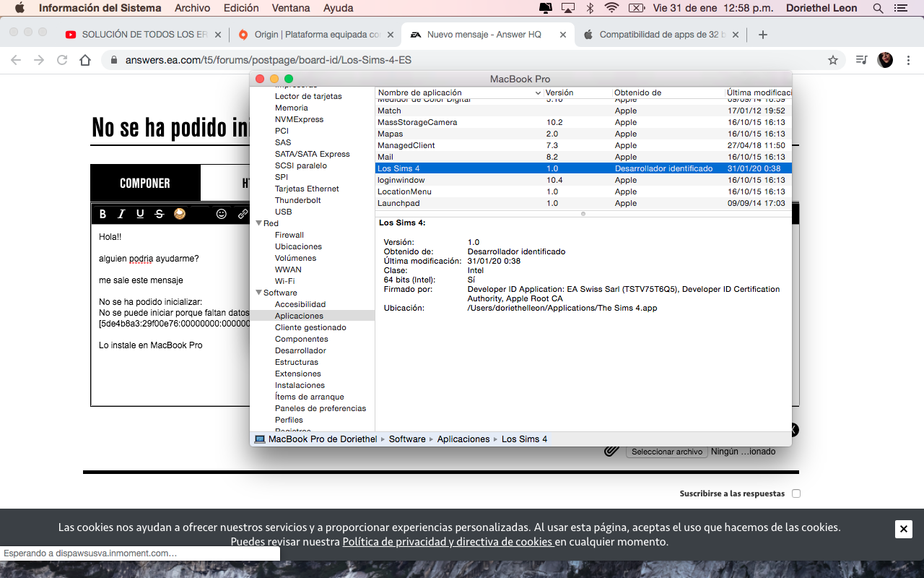Apply underline formatting in the message editor
Image resolution: width=924 pixels, height=578 pixels.
tap(140, 214)
